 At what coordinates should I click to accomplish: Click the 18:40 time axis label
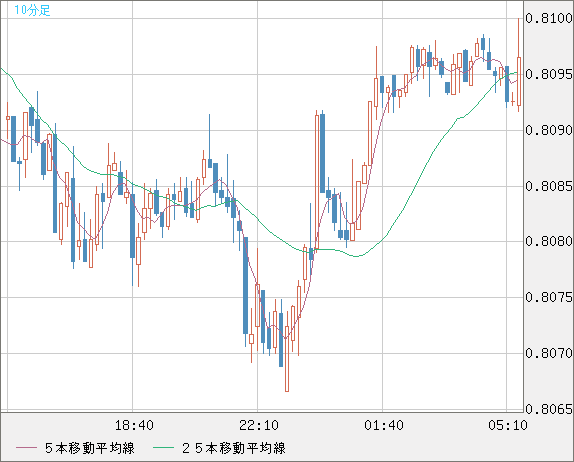point(134,425)
